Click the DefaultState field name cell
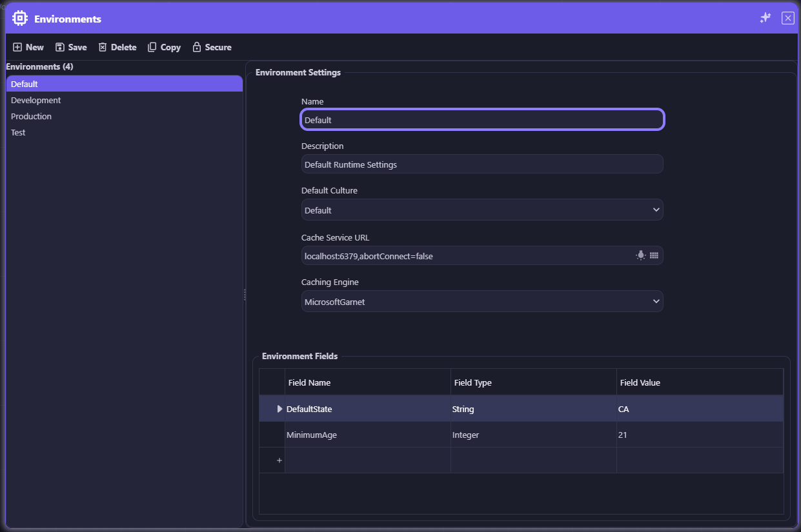This screenshot has width=801, height=532. tap(368, 409)
